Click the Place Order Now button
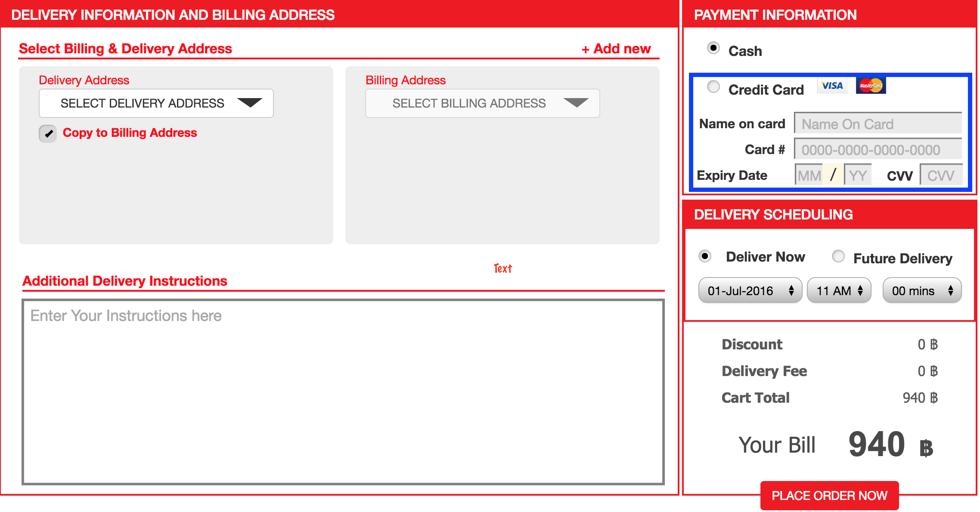Image resolution: width=980 pixels, height=512 pixels. (829, 496)
